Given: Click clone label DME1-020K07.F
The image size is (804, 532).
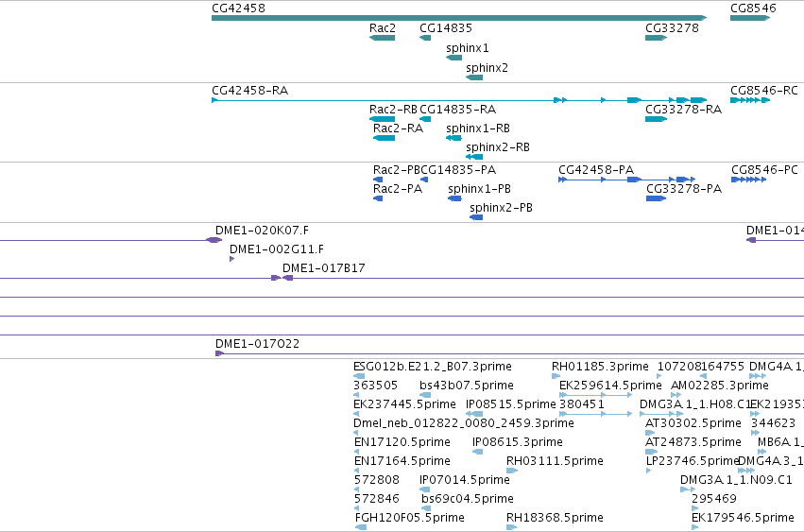Looking at the screenshot, I should coord(262,231).
